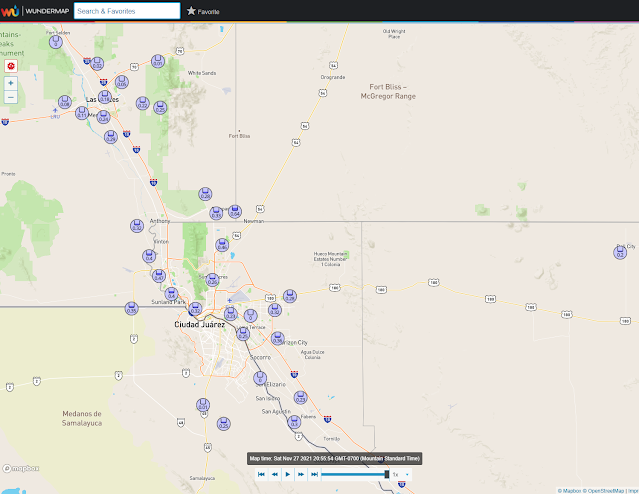
Task: Open the red map settings gear
Action: tap(11, 66)
